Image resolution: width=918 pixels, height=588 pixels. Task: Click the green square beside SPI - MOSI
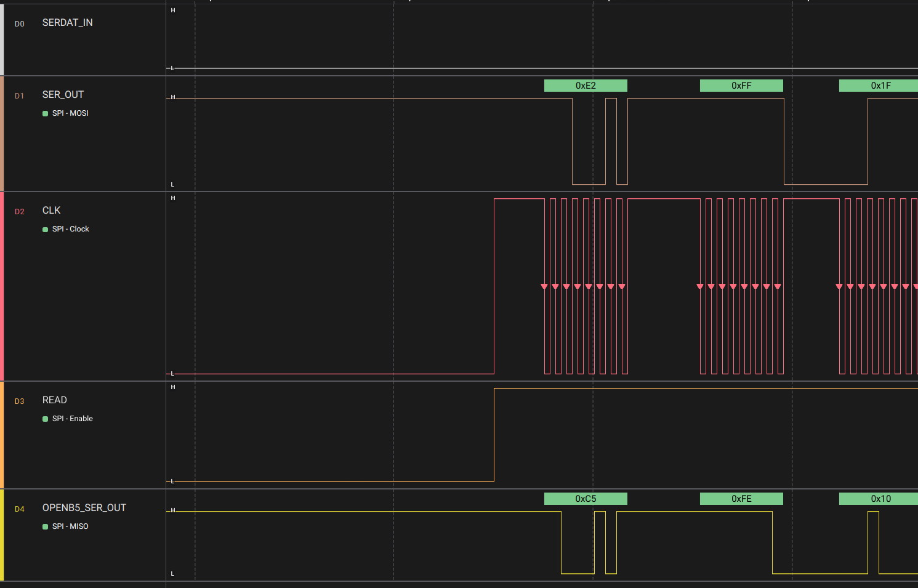coord(45,113)
